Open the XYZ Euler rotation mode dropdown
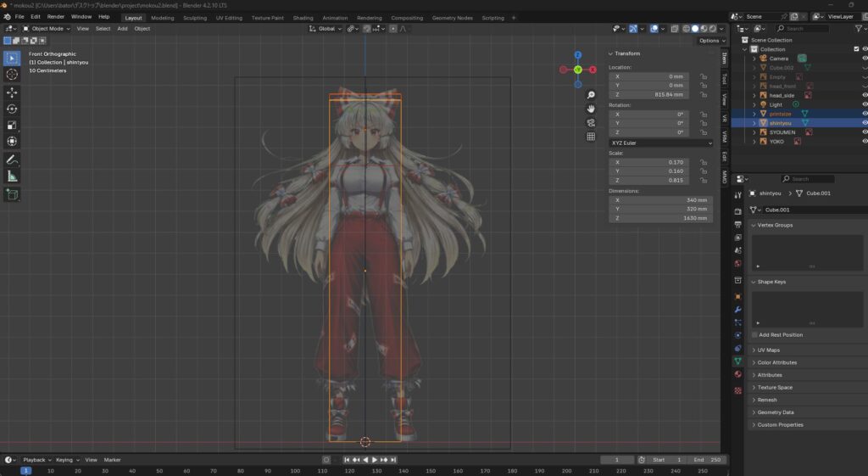The width and height of the screenshot is (868, 476). tap(661, 143)
